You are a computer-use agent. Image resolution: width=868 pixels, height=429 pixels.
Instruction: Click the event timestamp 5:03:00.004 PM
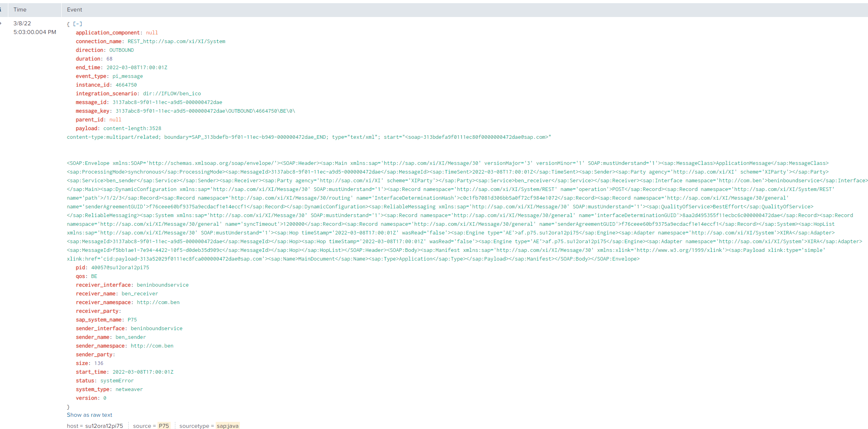click(35, 32)
